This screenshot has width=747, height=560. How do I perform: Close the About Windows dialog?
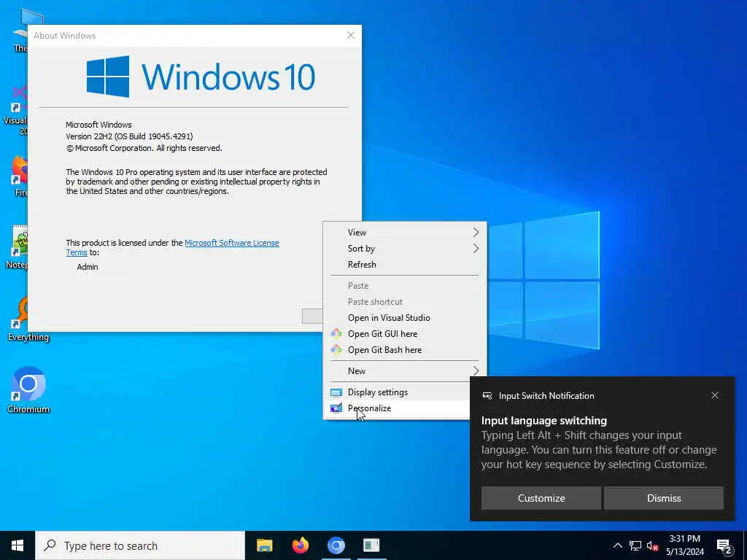pyautogui.click(x=351, y=35)
